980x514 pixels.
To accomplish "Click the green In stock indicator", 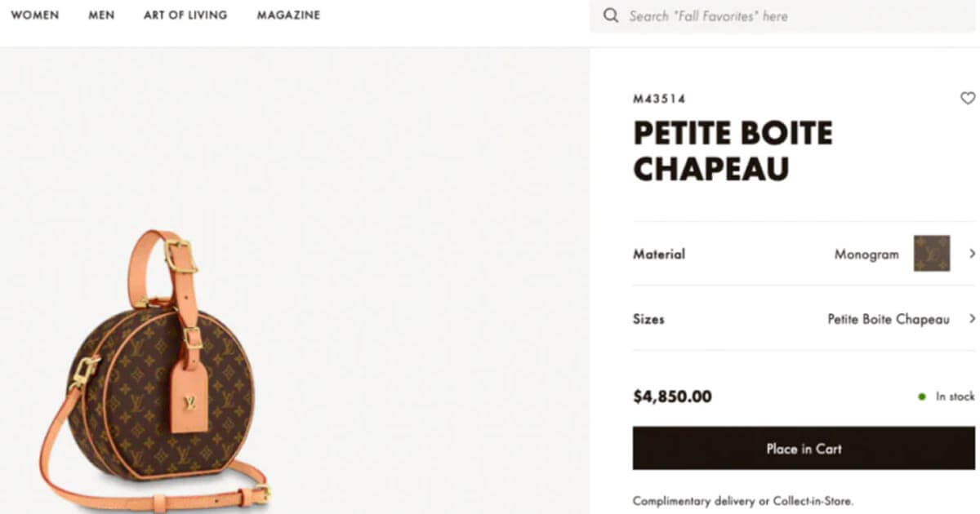I will (x=922, y=397).
